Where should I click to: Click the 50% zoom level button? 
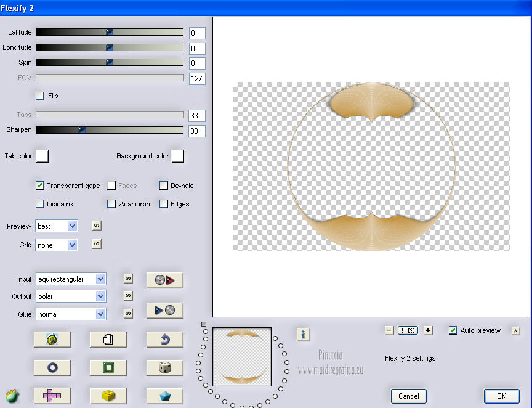pyautogui.click(x=408, y=330)
